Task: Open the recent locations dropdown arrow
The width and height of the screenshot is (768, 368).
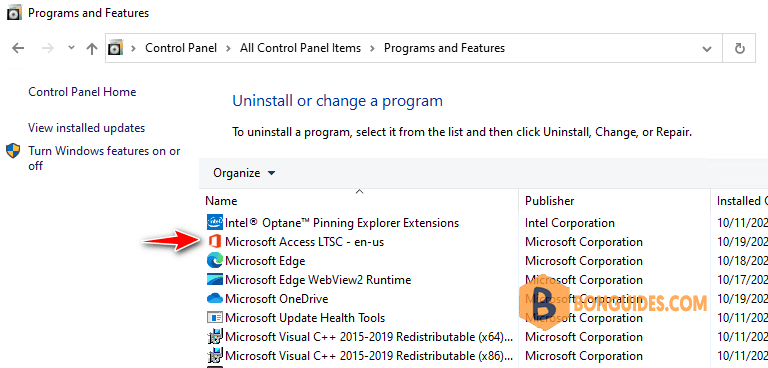Action: pyautogui.click(x=72, y=48)
